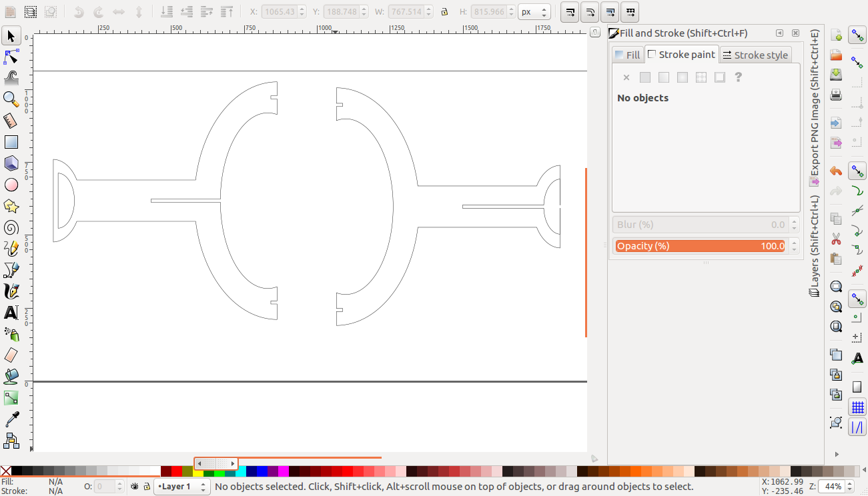Toggle Layer 1 visibility eye icon
The width and height of the screenshot is (868, 496).
click(135, 487)
